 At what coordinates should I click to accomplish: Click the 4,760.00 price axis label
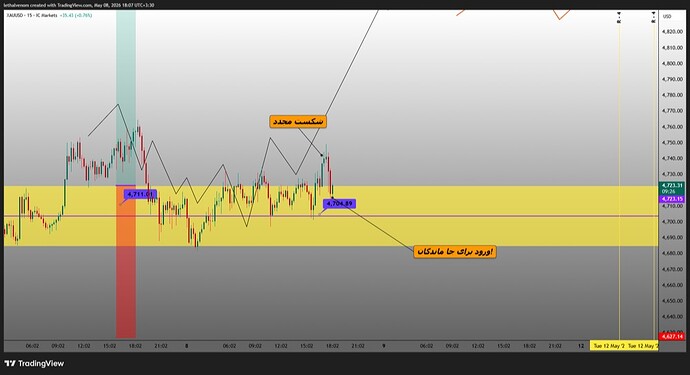(672, 127)
